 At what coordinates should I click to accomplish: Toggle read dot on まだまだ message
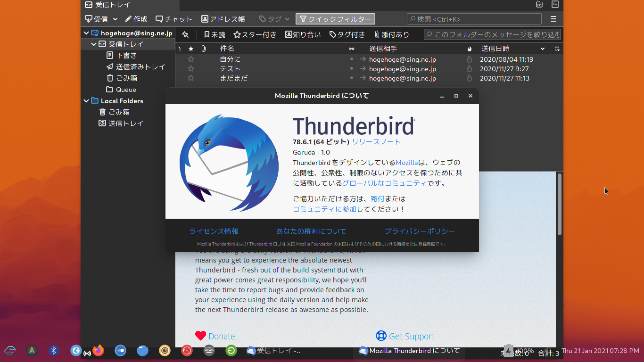point(351,78)
